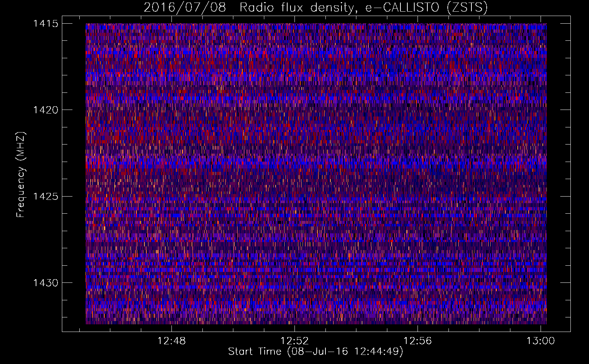Click the 1420 frequency tick label
This screenshot has width=589, height=364.
click(x=46, y=110)
